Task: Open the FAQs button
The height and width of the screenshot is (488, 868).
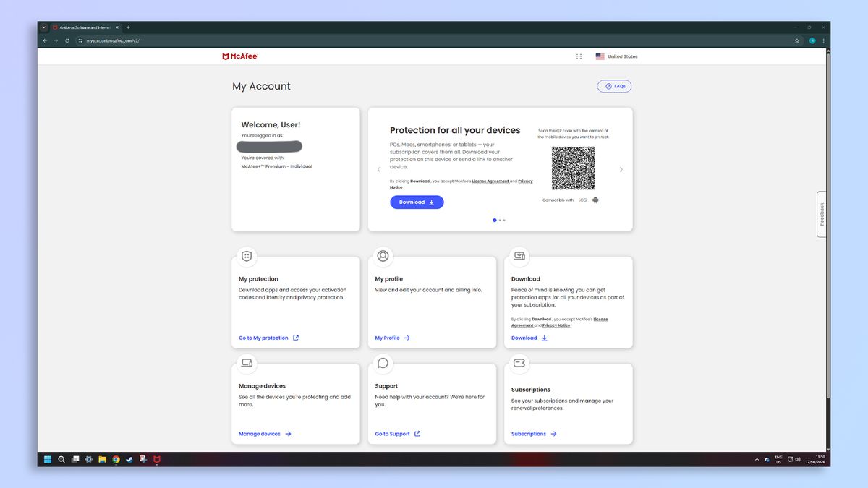Action: (614, 86)
